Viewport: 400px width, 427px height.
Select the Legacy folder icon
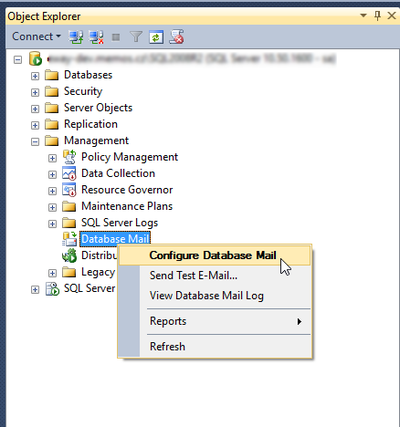69,272
